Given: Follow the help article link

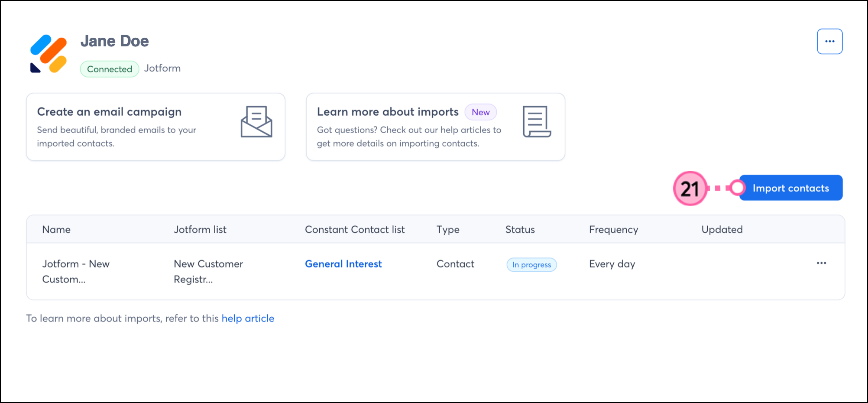Looking at the screenshot, I should (x=248, y=318).
